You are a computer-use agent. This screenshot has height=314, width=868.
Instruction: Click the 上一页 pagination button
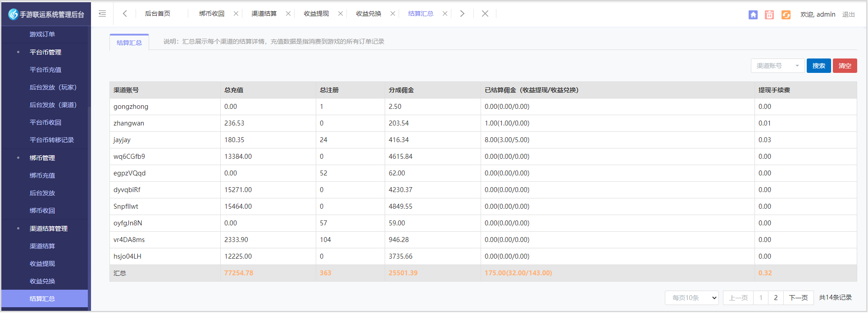tap(738, 298)
